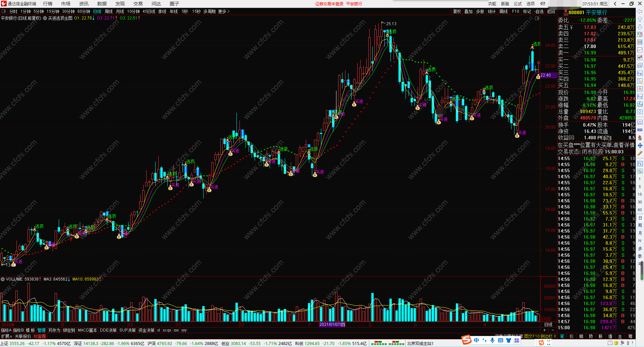Switch to 30-minute period in sidebar
The width and height of the screenshot is (644, 347).
coord(640,202)
